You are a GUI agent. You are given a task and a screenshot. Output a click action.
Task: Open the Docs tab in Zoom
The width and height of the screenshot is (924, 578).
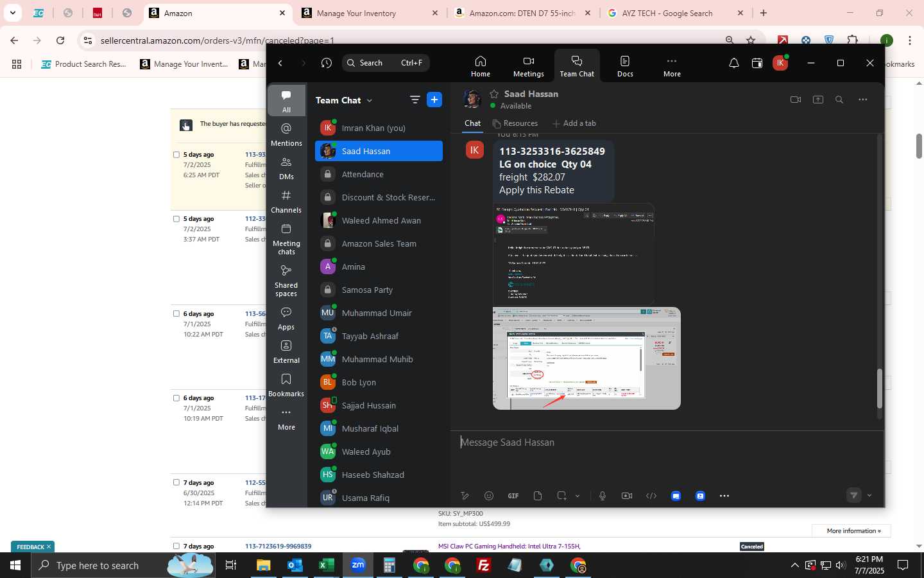pos(625,66)
